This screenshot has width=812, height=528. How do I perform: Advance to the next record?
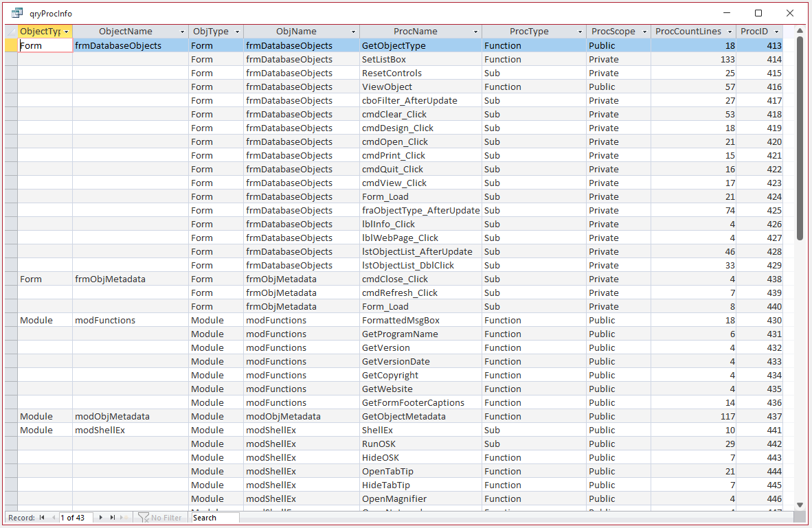pos(100,518)
